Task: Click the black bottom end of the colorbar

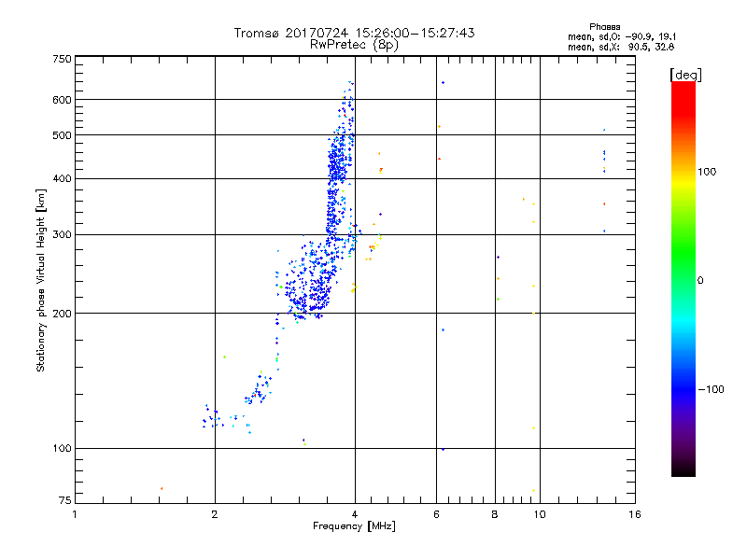Action: coord(684,469)
